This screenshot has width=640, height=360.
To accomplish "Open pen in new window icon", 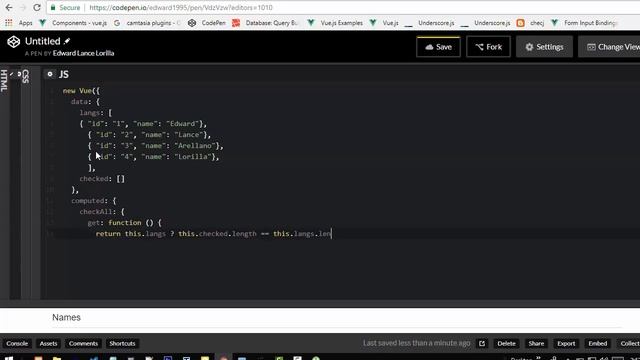I will (x=482, y=344).
